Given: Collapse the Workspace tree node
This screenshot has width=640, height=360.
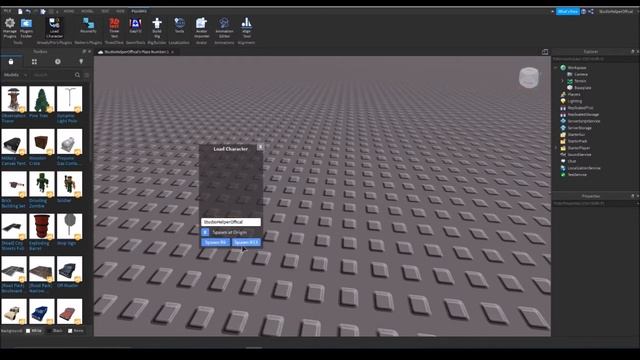Looking at the screenshot, I should click(556, 68).
